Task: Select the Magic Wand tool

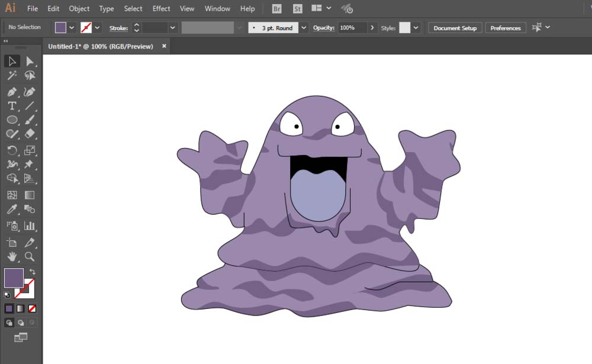Action: [12, 76]
